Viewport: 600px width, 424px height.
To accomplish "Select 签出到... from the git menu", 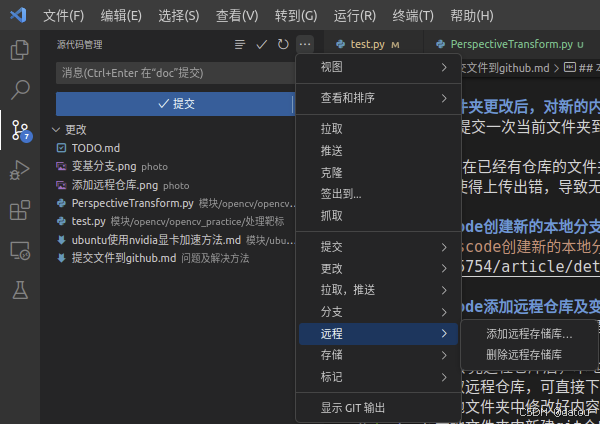I will coord(378,194).
